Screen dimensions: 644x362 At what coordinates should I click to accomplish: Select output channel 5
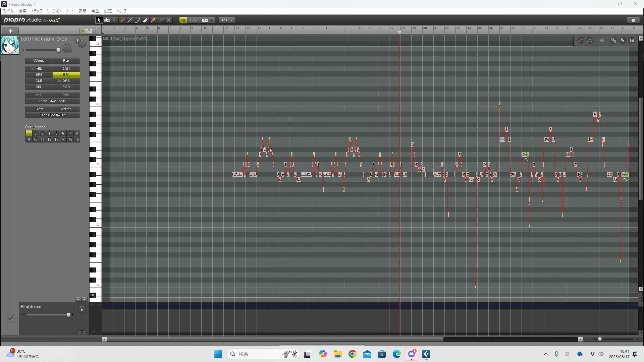pyautogui.click(x=56, y=133)
